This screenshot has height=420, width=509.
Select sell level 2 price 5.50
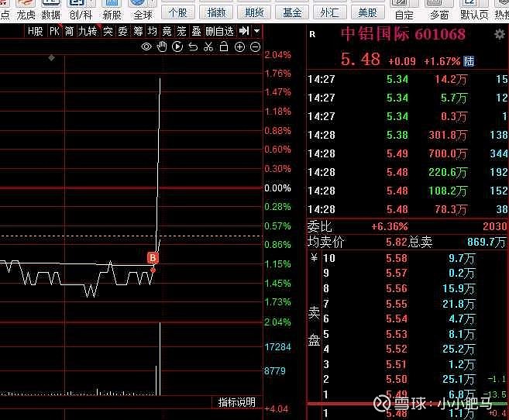397,379
